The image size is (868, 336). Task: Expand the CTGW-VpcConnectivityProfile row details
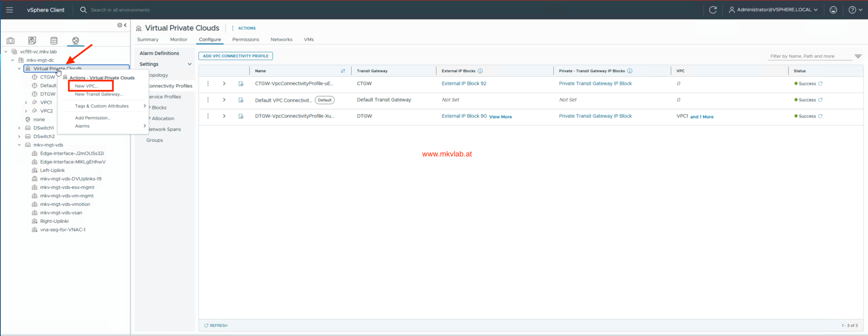point(224,84)
